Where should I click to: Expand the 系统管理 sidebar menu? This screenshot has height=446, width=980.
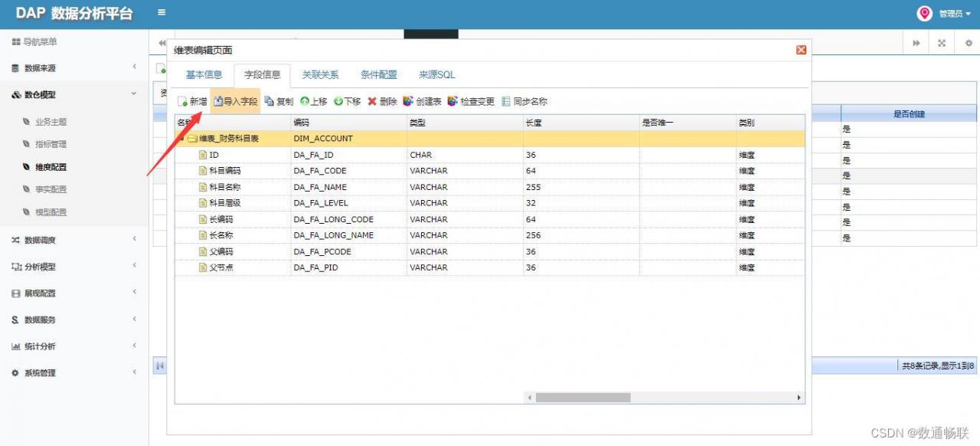pos(74,373)
